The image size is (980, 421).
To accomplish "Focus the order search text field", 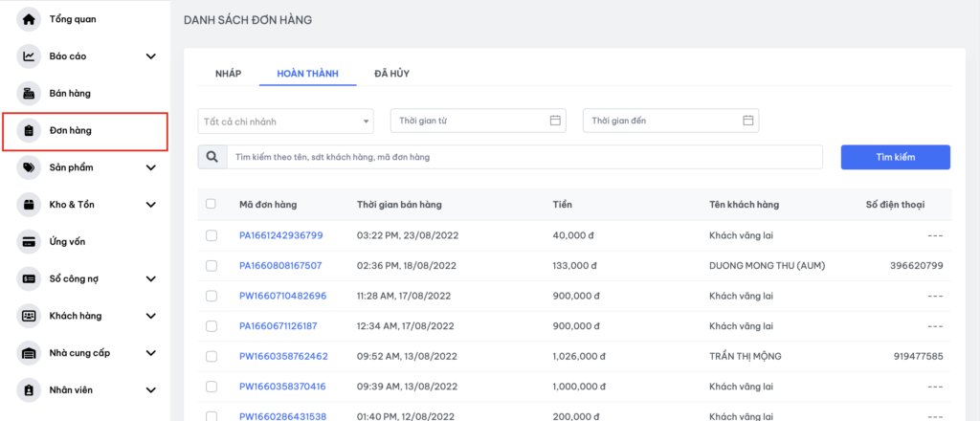I will click(x=524, y=157).
